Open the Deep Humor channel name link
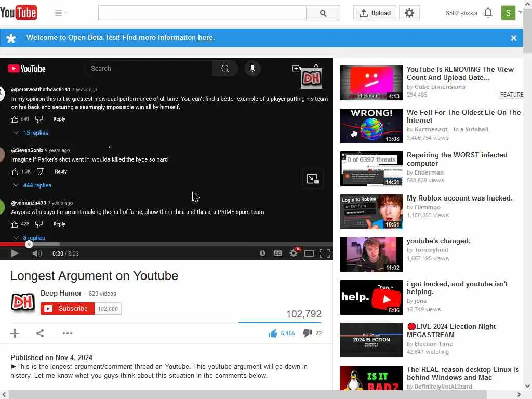 (x=61, y=293)
